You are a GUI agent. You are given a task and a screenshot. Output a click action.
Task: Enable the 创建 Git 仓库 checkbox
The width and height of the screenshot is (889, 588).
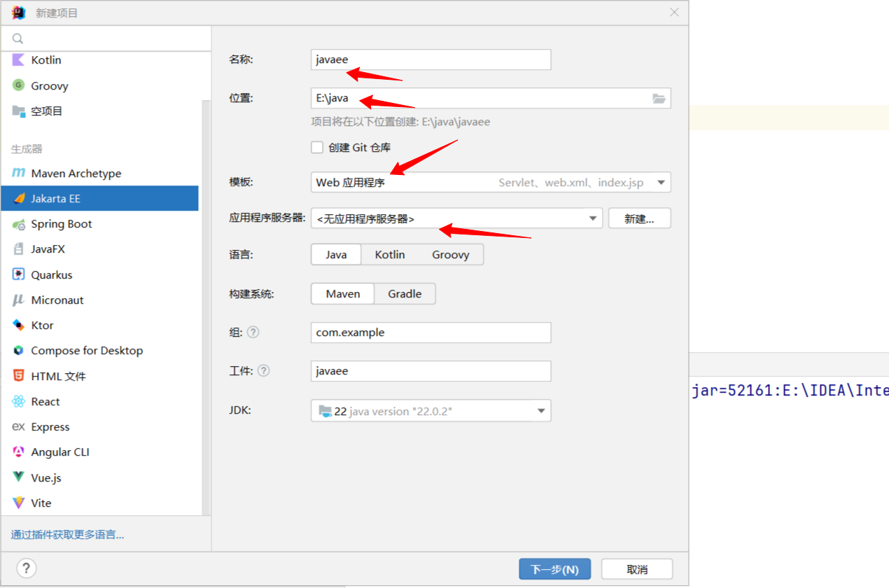pyautogui.click(x=317, y=147)
